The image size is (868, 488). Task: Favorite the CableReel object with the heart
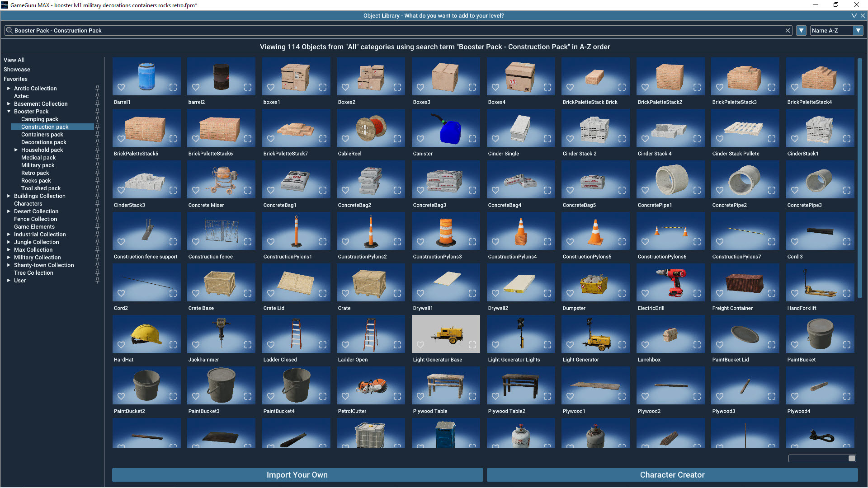click(x=345, y=139)
